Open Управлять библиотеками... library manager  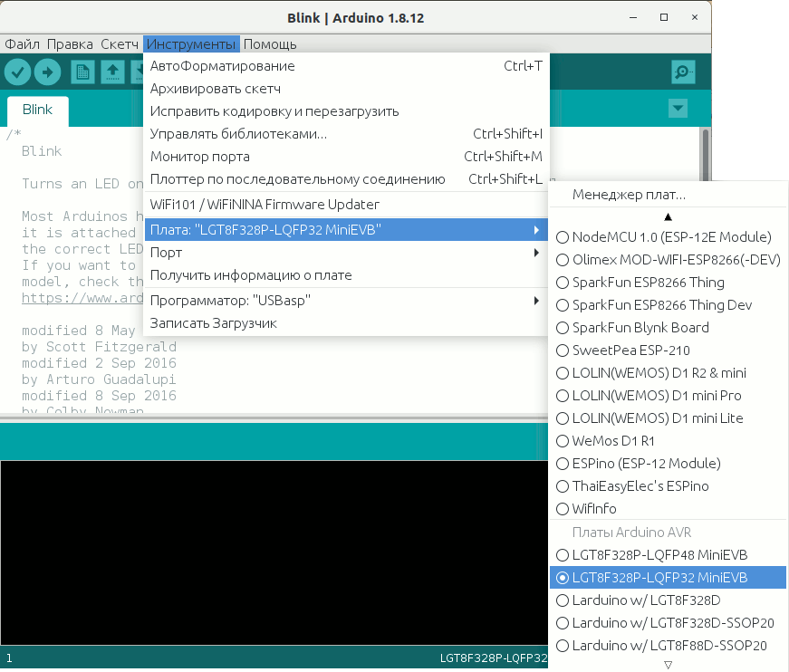pyautogui.click(x=346, y=134)
